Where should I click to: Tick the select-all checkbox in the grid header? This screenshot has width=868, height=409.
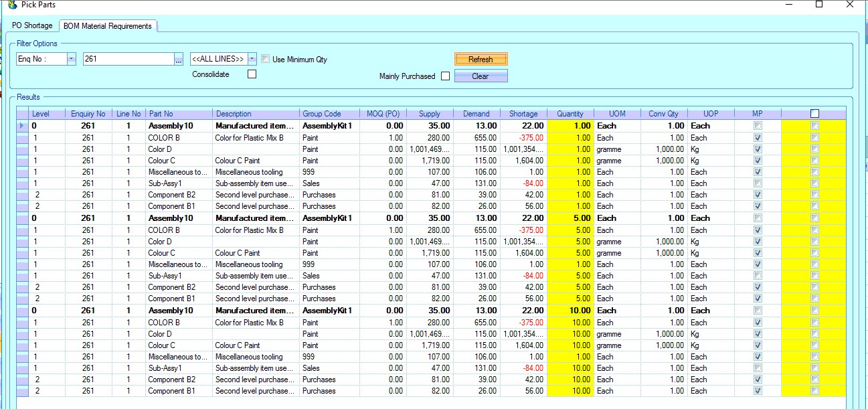(814, 114)
